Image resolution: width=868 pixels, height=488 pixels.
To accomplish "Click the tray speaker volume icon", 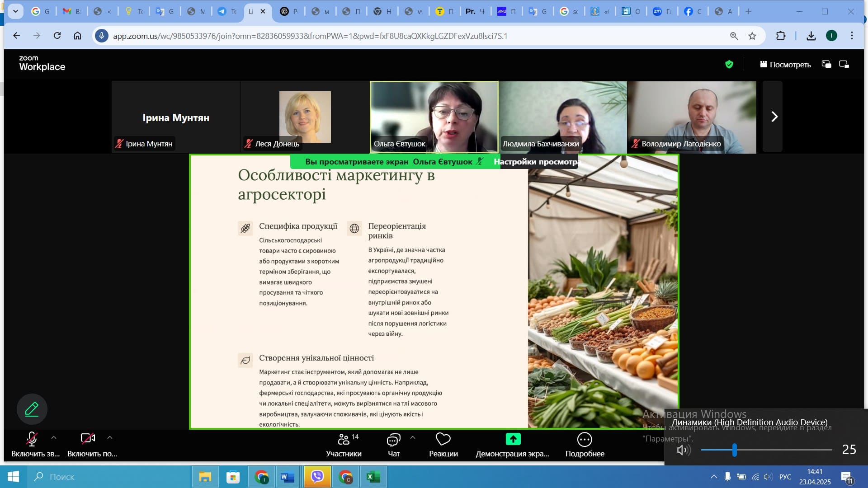I will 768,477.
